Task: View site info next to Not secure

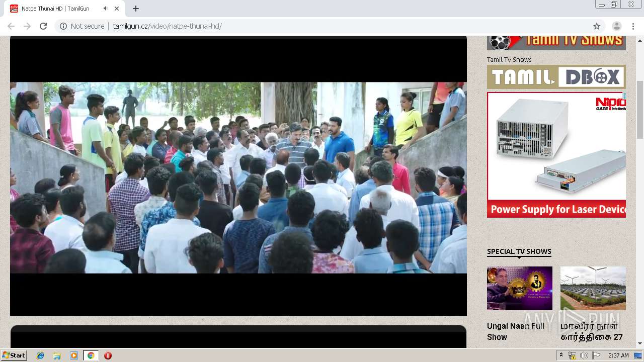Action: pyautogui.click(x=63, y=26)
